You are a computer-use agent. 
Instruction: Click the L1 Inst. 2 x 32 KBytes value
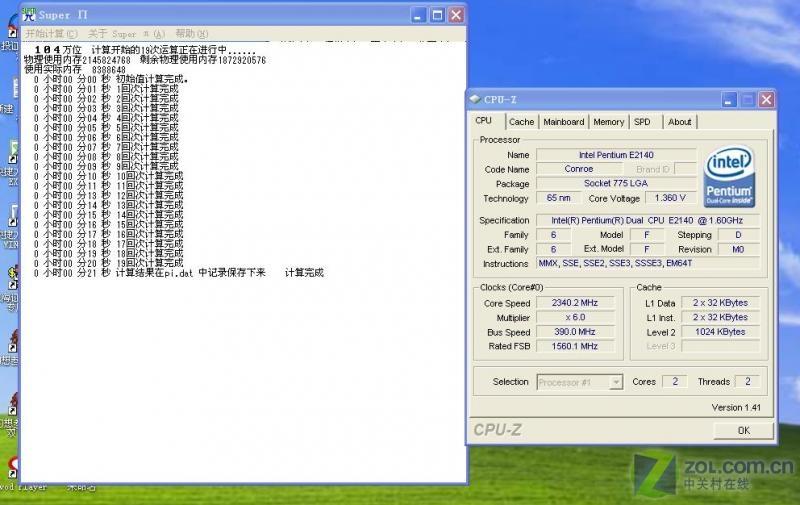click(x=720, y=317)
